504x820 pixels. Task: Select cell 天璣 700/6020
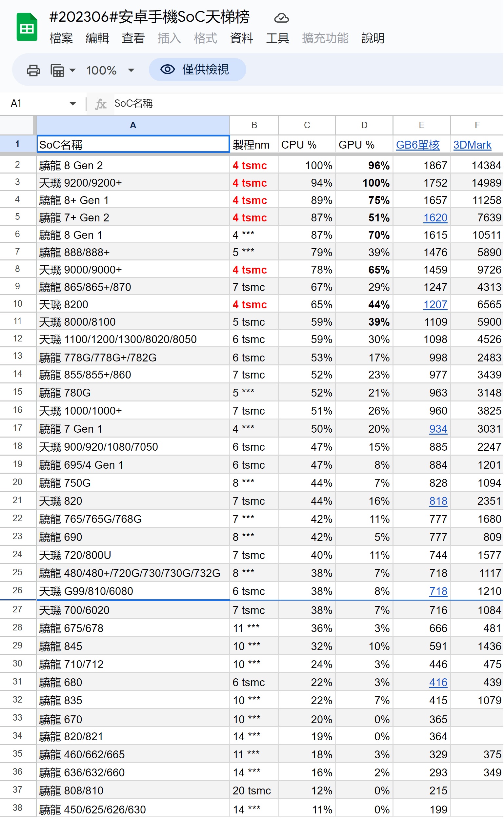coord(133,610)
